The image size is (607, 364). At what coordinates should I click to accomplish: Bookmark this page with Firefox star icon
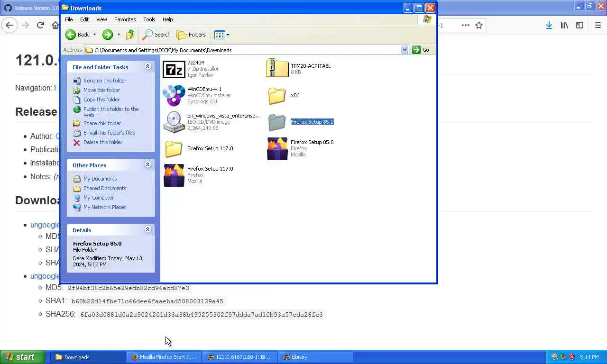479,25
